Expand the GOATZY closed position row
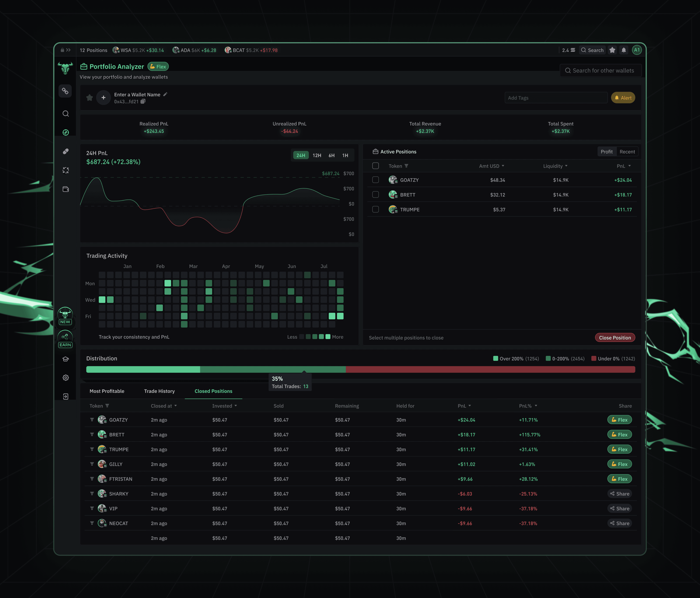The image size is (700, 598). [92, 420]
